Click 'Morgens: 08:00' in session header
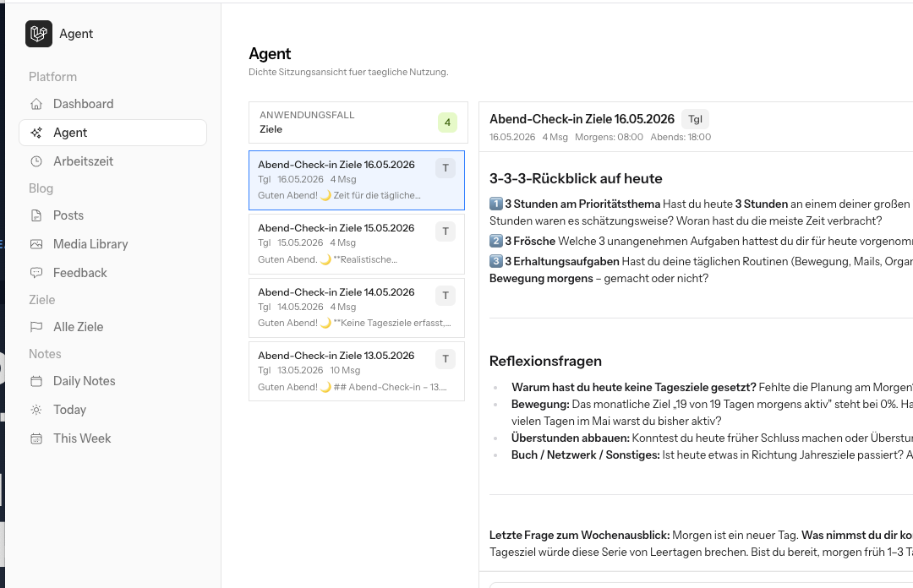The image size is (913, 588). (609, 138)
